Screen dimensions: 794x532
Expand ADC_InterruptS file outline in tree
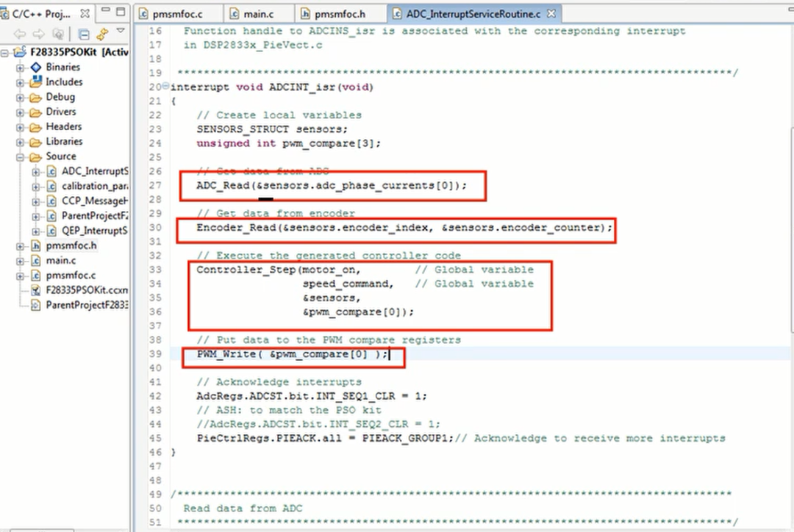coord(36,172)
